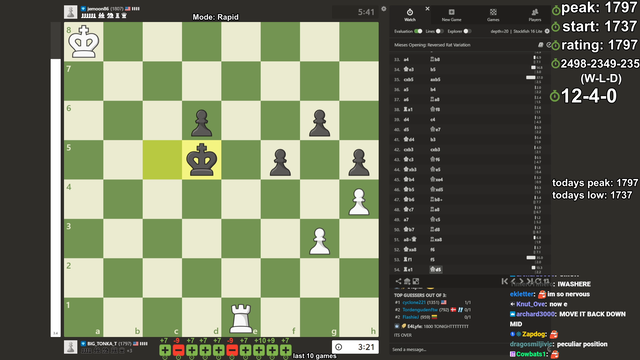Open the Games tab
This screenshot has width=640, height=360.
[493, 15]
